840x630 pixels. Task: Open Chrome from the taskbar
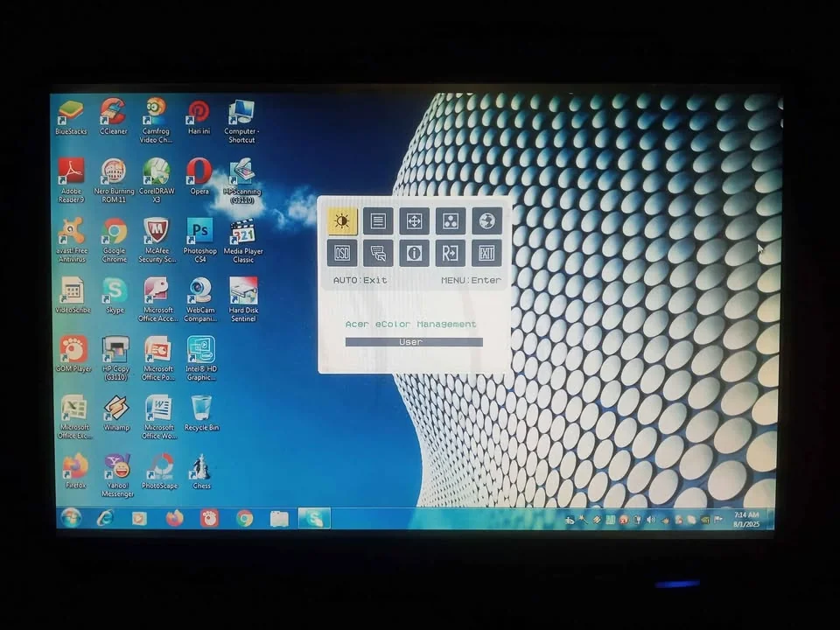point(245,518)
